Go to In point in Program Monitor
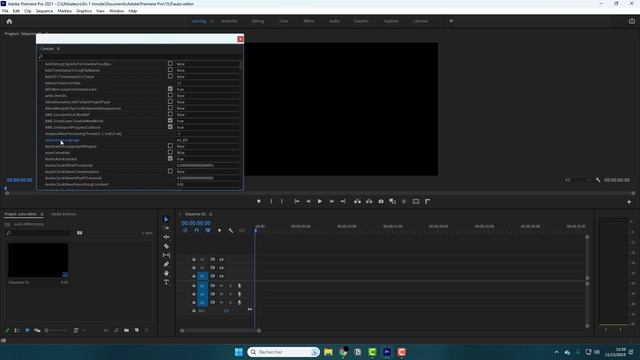The image size is (640, 360). [x=297, y=201]
